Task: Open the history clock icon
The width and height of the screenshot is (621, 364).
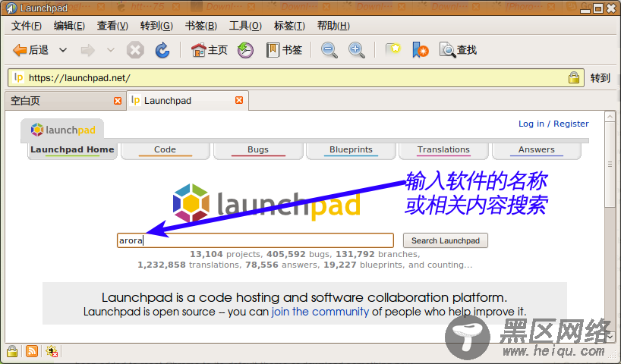Action: (245, 50)
